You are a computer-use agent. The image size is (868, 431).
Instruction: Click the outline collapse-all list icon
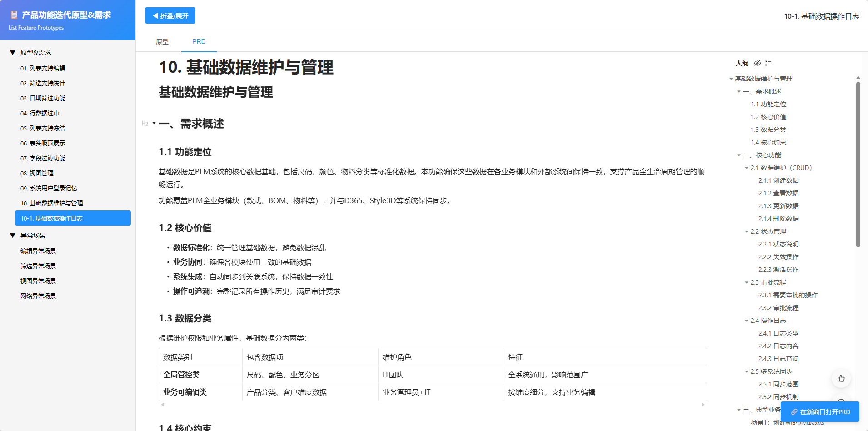coord(768,63)
